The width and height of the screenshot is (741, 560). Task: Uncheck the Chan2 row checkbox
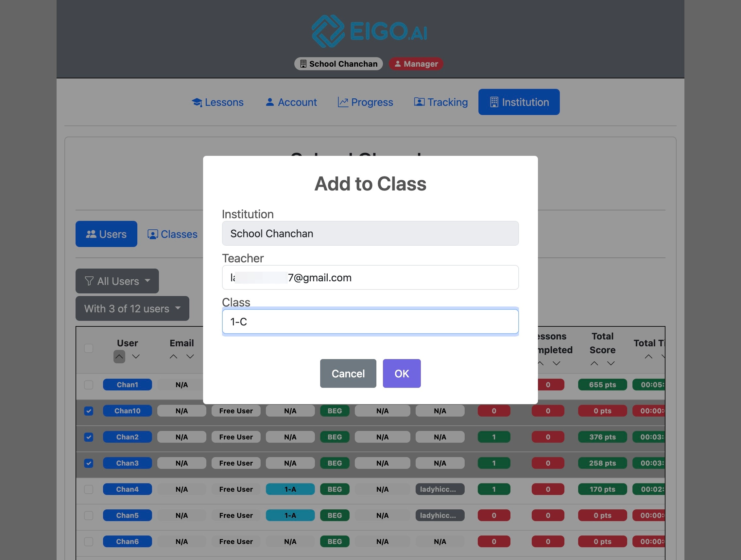point(88,437)
